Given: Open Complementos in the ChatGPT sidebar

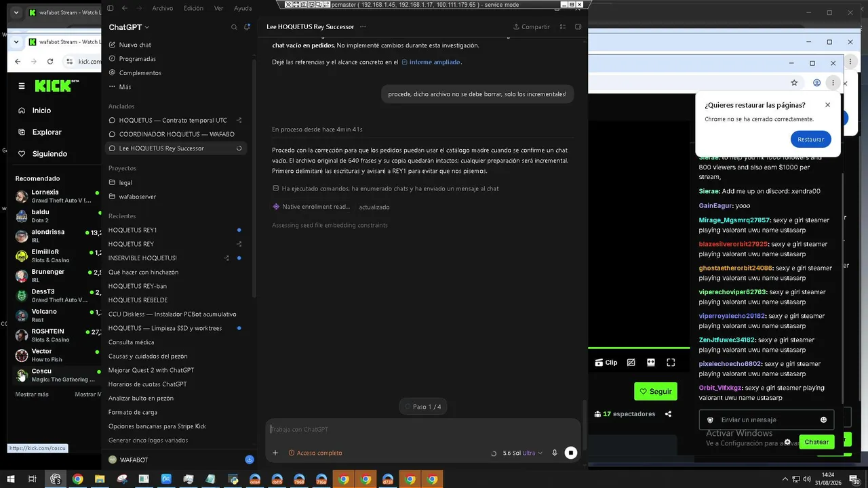Looking at the screenshot, I should 140,73.
